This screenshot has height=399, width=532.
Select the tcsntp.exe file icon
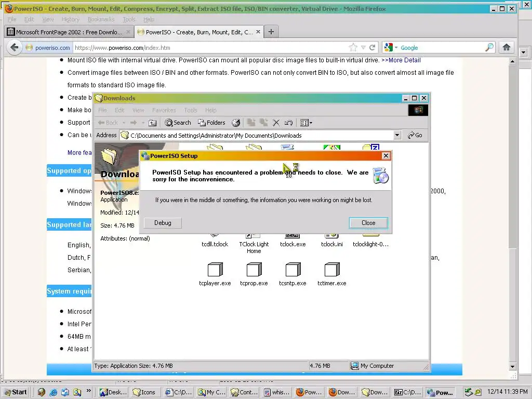pyautogui.click(x=293, y=270)
